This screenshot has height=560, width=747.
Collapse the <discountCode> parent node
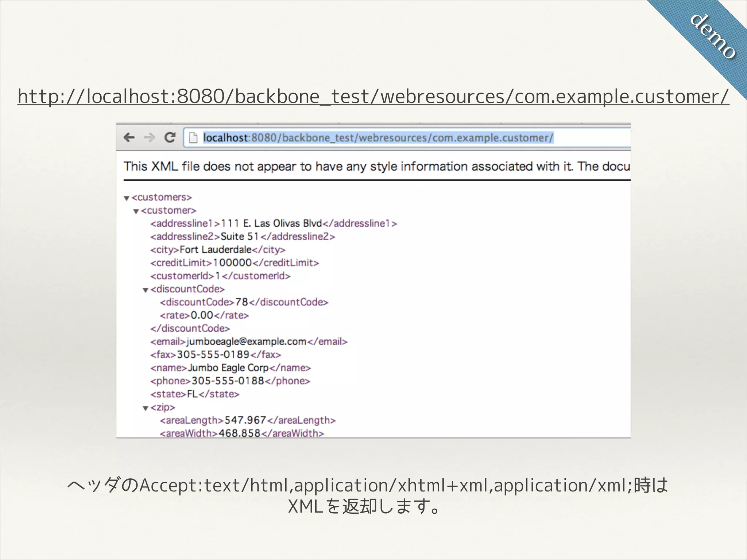146,290
